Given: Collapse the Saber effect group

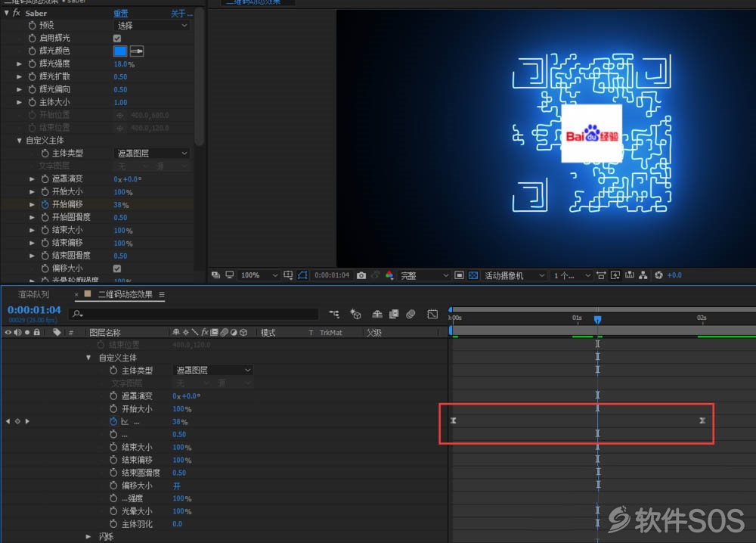Looking at the screenshot, I should (6, 13).
